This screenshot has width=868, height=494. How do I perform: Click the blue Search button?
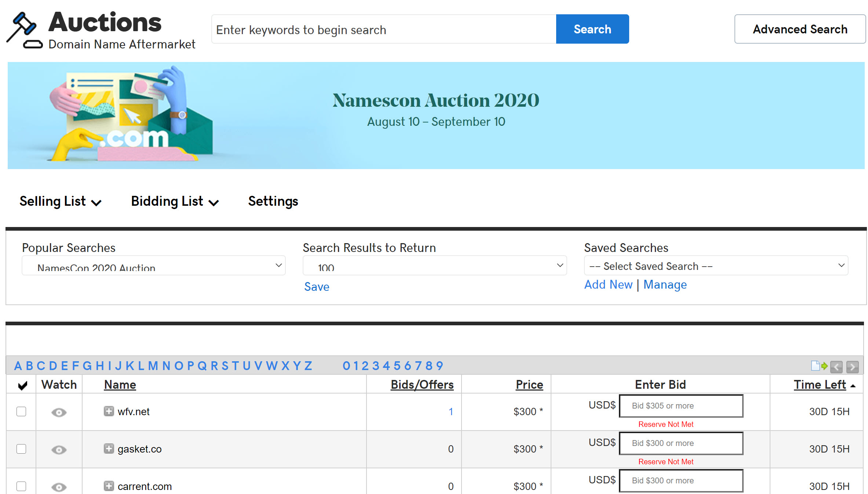[x=592, y=29]
